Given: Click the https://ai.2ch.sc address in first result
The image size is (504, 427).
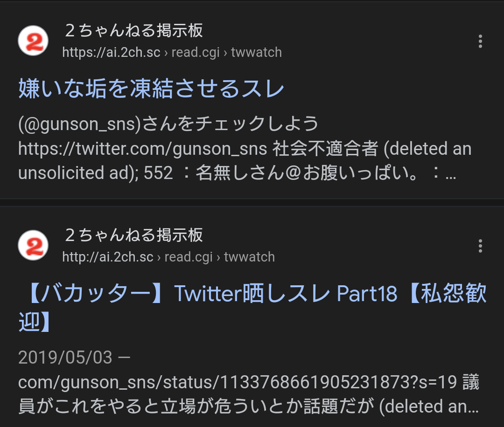Looking at the screenshot, I should click(111, 52).
